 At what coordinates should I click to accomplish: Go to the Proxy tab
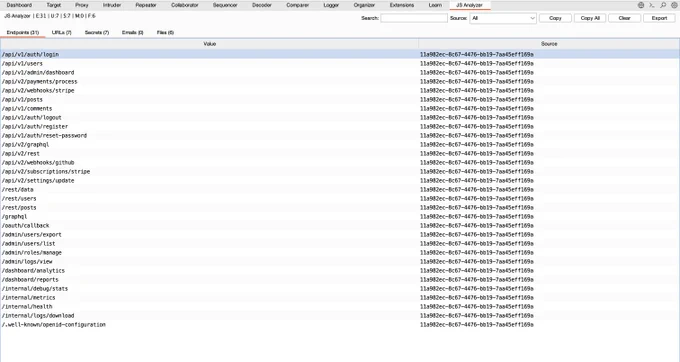[x=82, y=5]
